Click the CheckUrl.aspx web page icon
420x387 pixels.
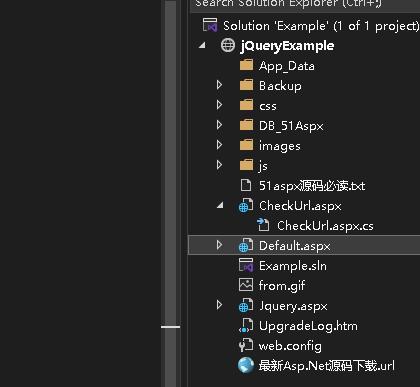(x=246, y=205)
